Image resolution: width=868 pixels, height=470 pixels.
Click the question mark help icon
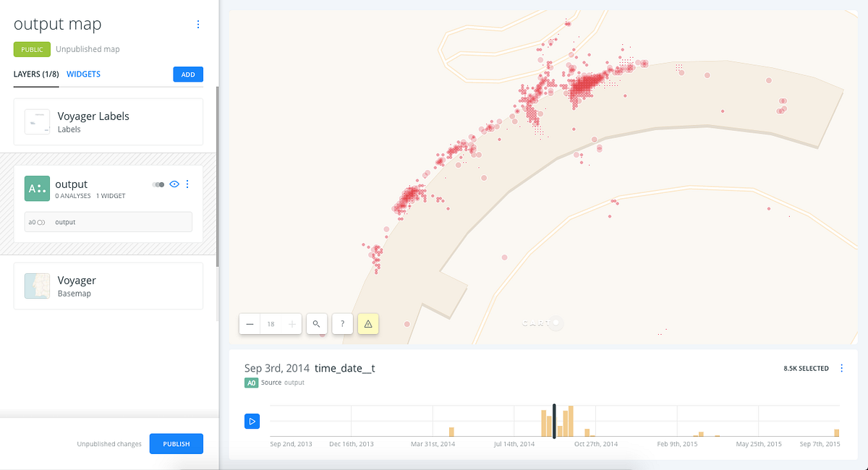(342, 323)
